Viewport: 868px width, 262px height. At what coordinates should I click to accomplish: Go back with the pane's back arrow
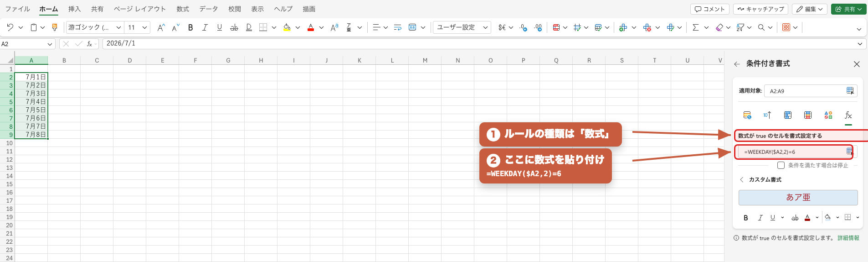[737, 64]
